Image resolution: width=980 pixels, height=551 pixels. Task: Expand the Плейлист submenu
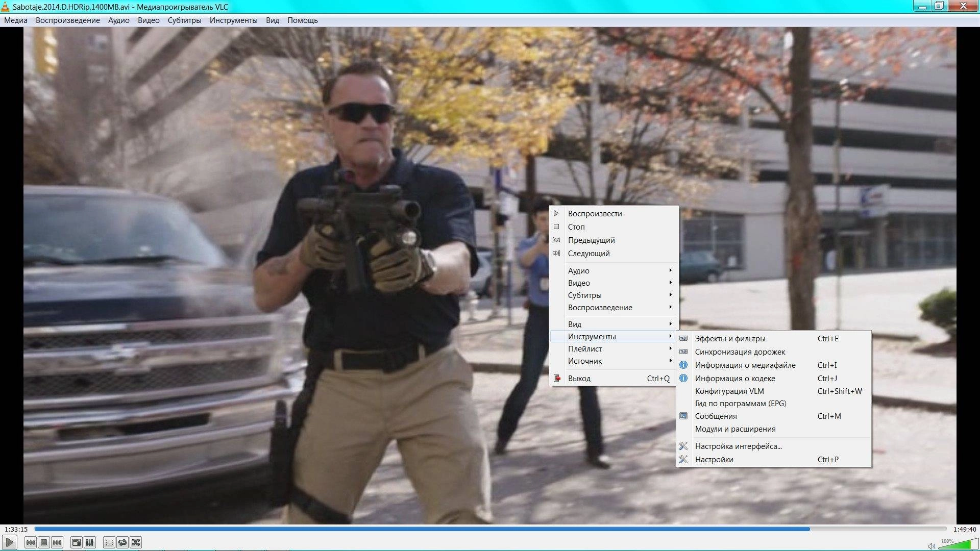point(614,349)
